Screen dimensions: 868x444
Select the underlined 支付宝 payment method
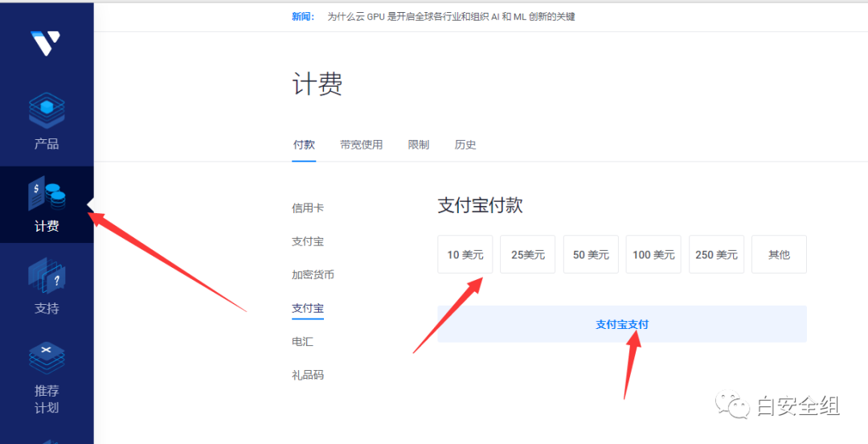point(308,308)
